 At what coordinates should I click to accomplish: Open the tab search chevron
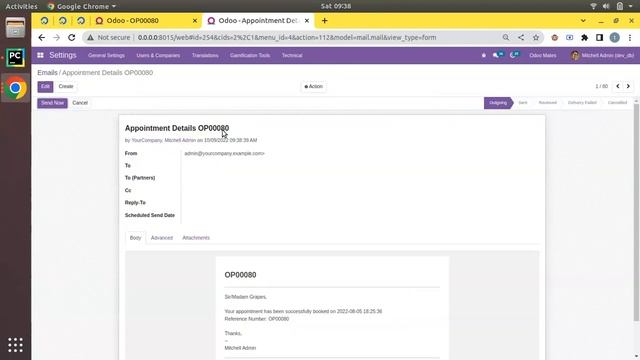pyautogui.click(x=583, y=20)
